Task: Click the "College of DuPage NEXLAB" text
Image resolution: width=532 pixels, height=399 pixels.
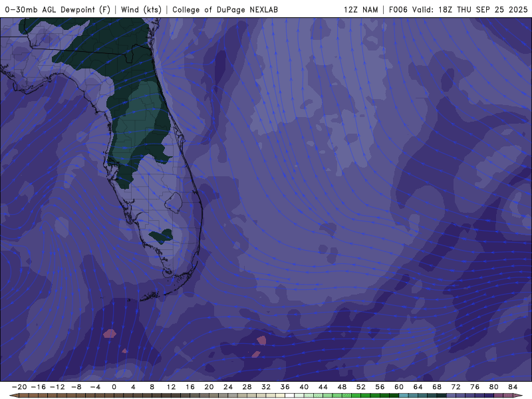Action: pos(225,10)
